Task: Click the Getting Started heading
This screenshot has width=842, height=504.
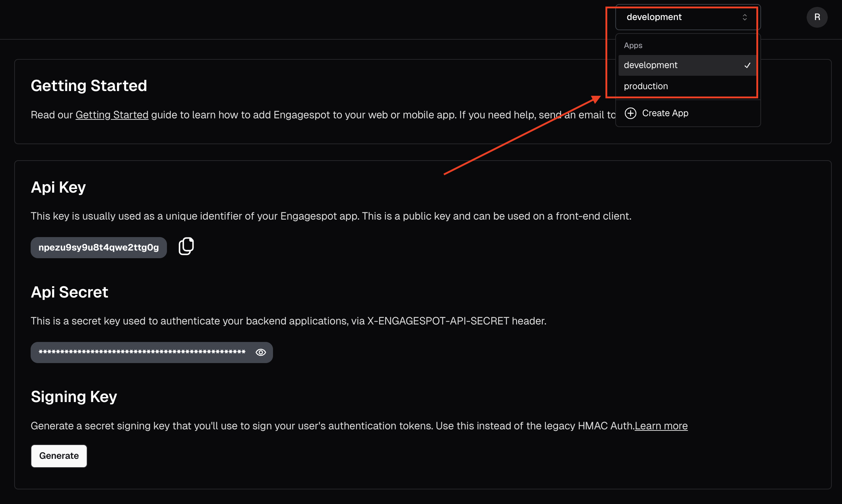Action: pos(89,86)
